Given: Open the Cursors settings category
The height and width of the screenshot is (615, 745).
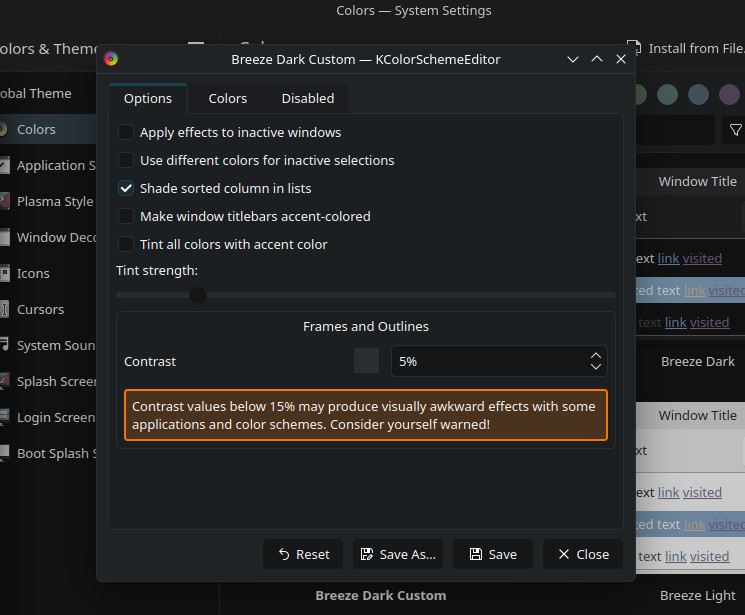Looking at the screenshot, I should [x=40, y=309].
